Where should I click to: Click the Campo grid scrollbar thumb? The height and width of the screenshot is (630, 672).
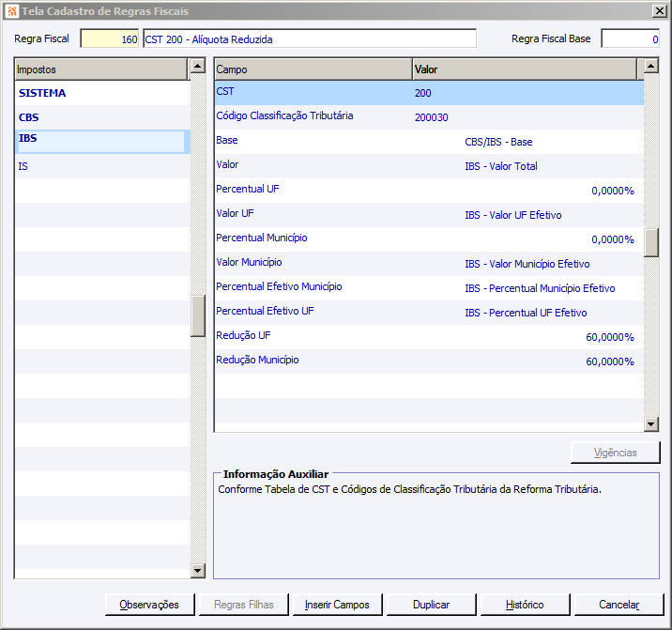pos(651,242)
